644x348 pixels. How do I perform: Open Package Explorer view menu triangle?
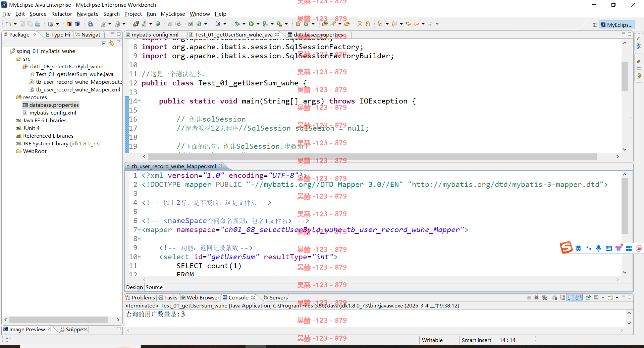[119, 42]
